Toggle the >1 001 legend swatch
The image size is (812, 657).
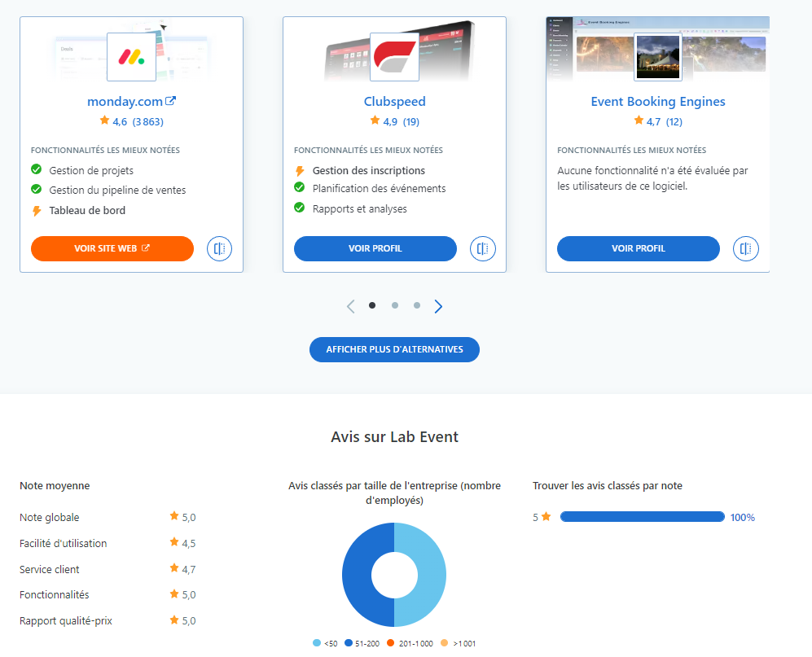click(x=444, y=643)
